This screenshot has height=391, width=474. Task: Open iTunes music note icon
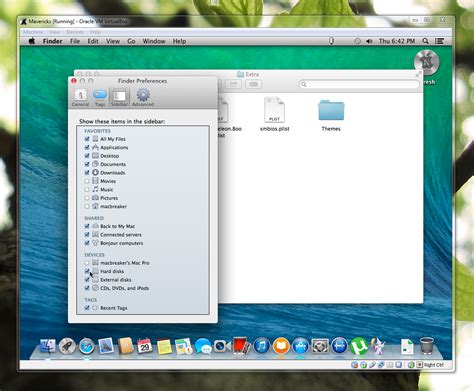[x=262, y=346]
